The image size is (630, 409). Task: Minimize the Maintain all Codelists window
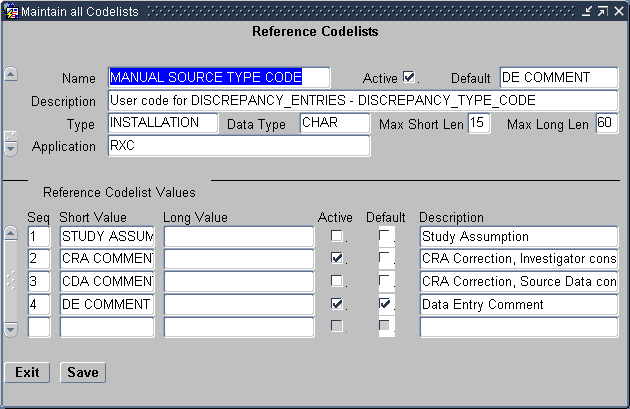(x=587, y=10)
